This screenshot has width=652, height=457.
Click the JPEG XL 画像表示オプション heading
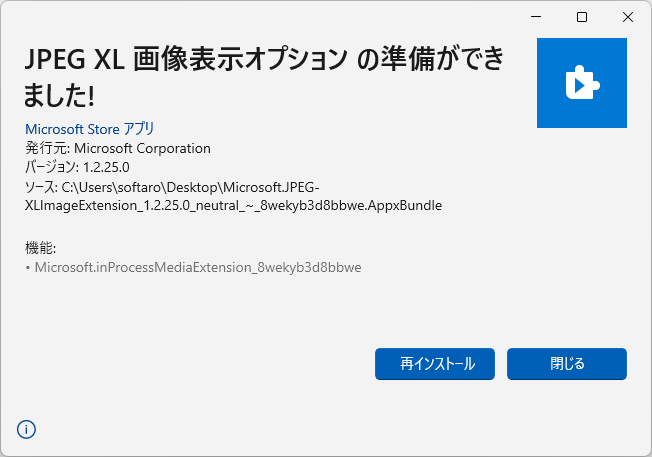(186, 59)
